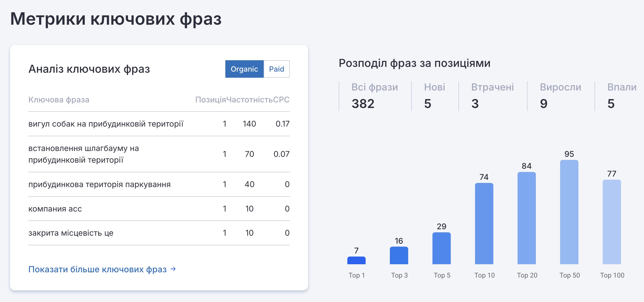The height and width of the screenshot is (302, 644).
Task: Click the Top 5 bar showing 29
Action: (x=441, y=248)
